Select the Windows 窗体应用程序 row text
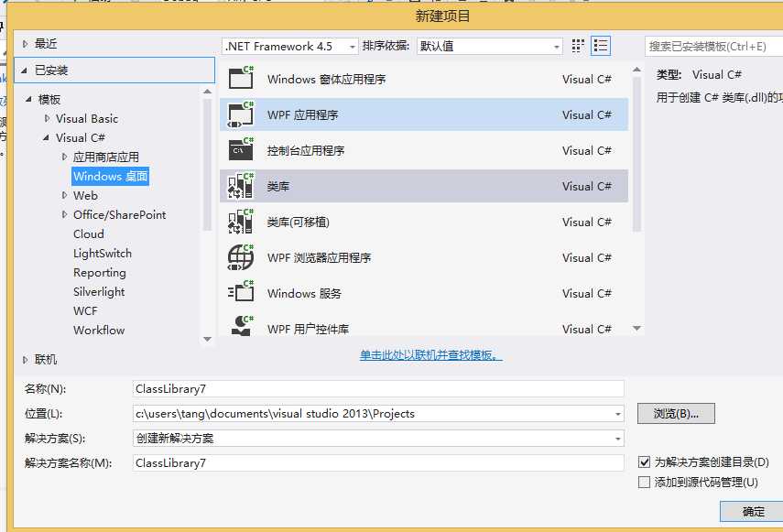The width and height of the screenshot is (783, 532). tap(327, 80)
